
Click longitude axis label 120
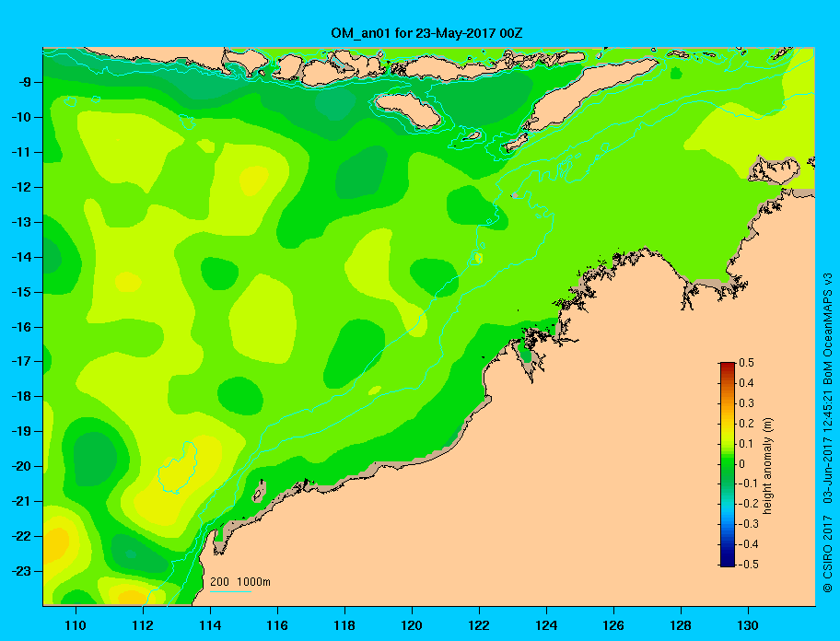coord(412,625)
